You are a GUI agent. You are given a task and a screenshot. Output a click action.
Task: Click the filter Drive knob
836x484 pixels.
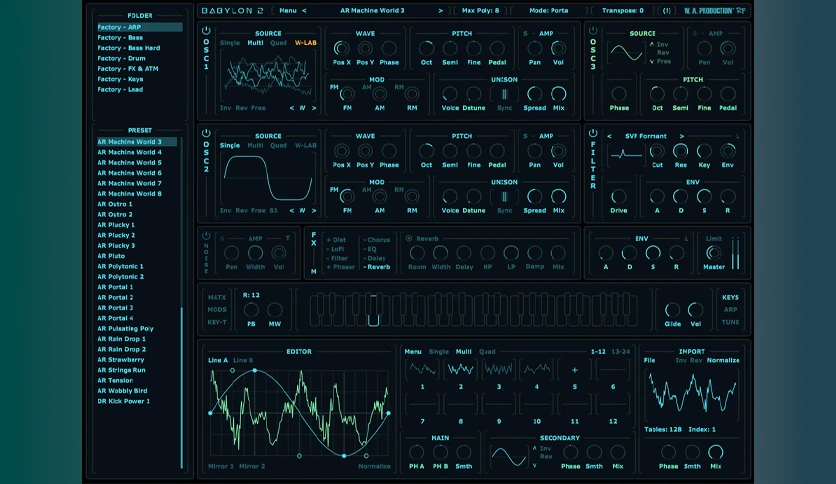point(618,197)
